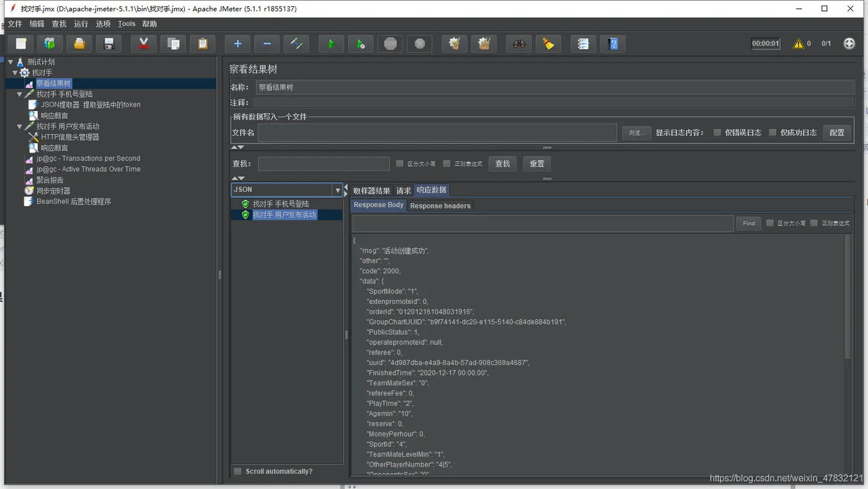
Task: Open the 运行 menu
Action: click(x=81, y=24)
